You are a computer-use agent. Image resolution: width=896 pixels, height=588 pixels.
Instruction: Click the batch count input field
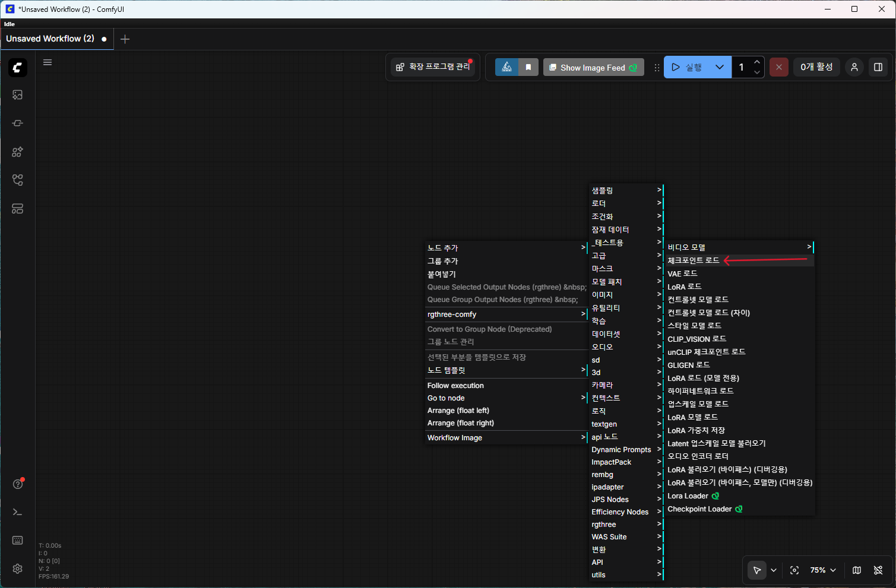click(x=742, y=67)
